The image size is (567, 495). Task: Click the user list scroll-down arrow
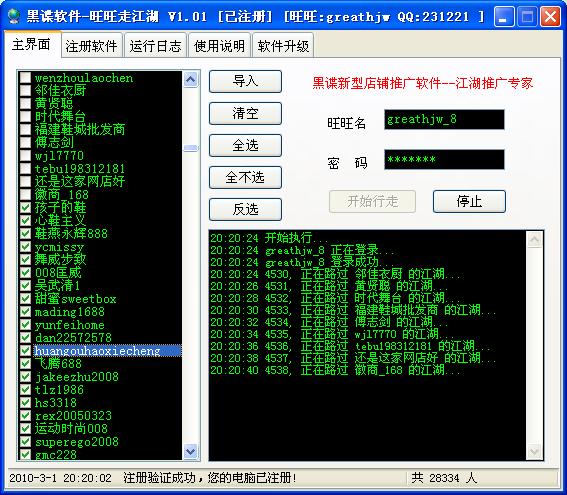click(x=191, y=451)
